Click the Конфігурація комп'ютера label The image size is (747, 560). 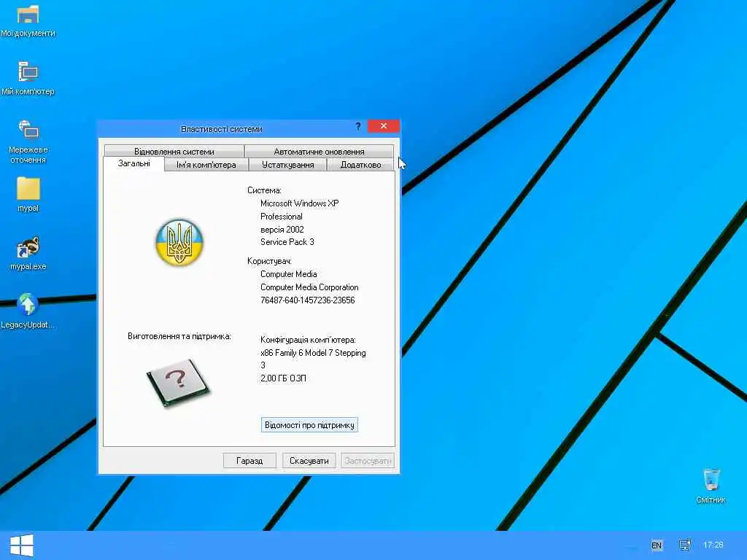[308, 340]
